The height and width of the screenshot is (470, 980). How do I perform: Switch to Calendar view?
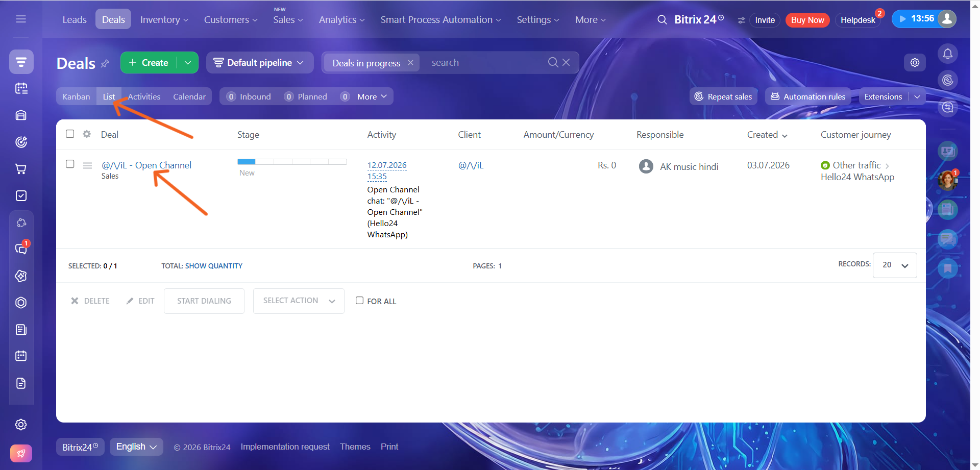coord(189,96)
